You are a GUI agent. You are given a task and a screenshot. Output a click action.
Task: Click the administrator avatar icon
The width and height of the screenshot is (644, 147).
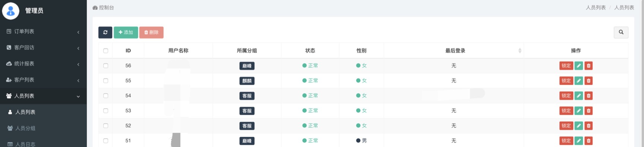[x=11, y=11]
